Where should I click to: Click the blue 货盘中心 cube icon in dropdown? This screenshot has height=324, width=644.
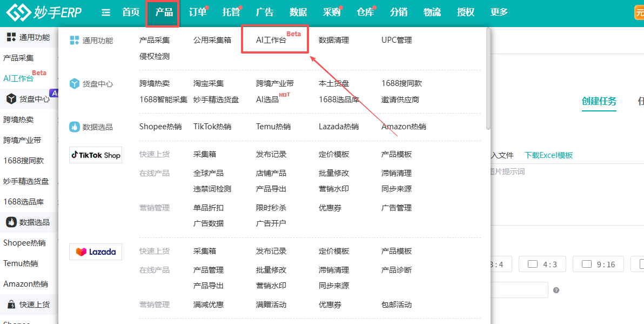pyautogui.click(x=75, y=83)
